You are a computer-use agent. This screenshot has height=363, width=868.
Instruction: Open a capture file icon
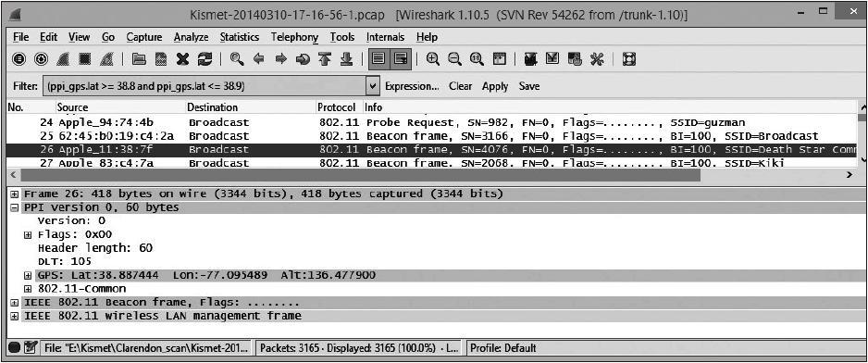coord(139,59)
